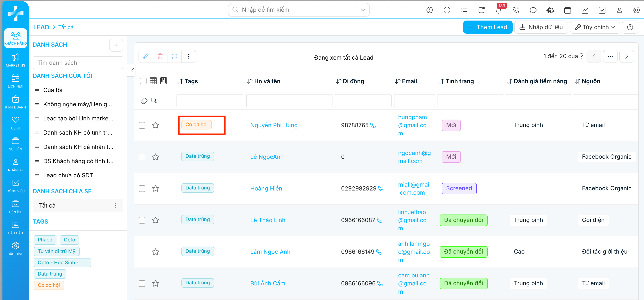Tick the select-all checkbox in header
This screenshot has height=300, width=644.
[x=143, y=81]
